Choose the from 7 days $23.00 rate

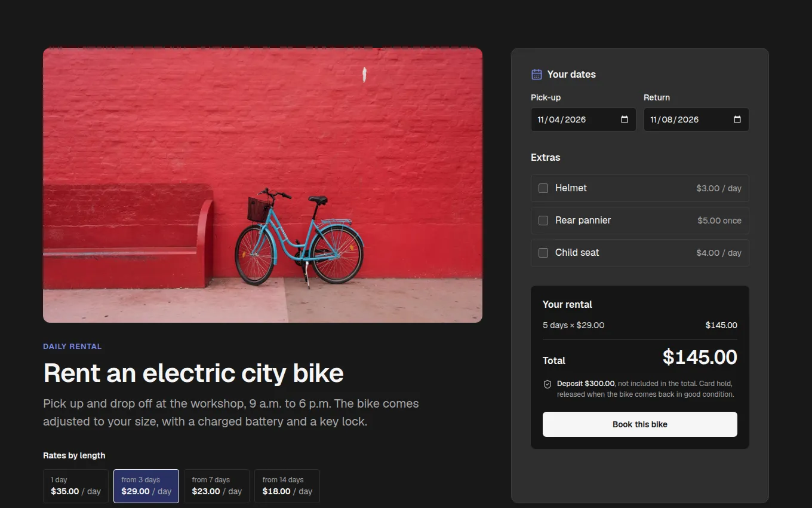click(x=217, y=486)
